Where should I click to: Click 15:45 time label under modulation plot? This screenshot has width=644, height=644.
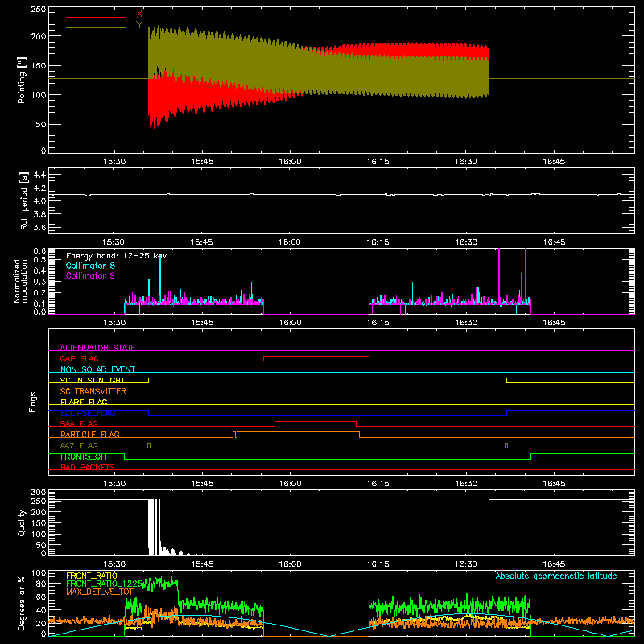click(202, 323)
